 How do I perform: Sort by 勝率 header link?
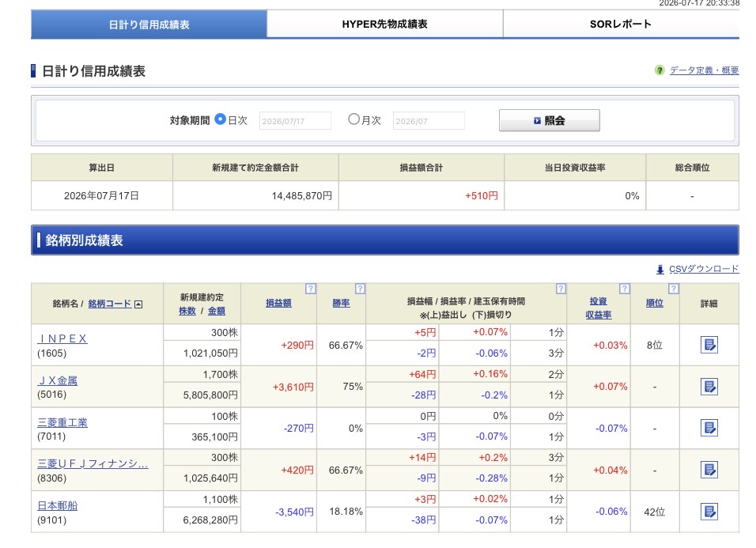341,303
